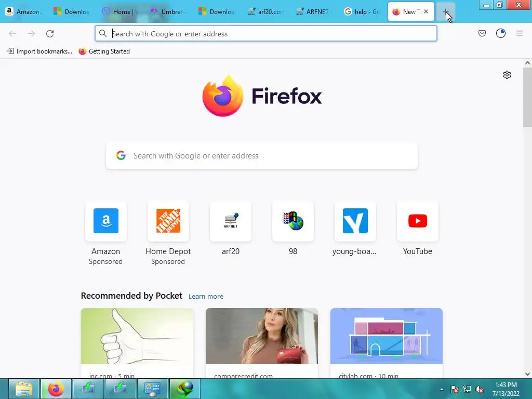Image resolution: width=532 pixels, height=399 pixels.
Task: Close the New Tab tab
Action: click(426, 11)
